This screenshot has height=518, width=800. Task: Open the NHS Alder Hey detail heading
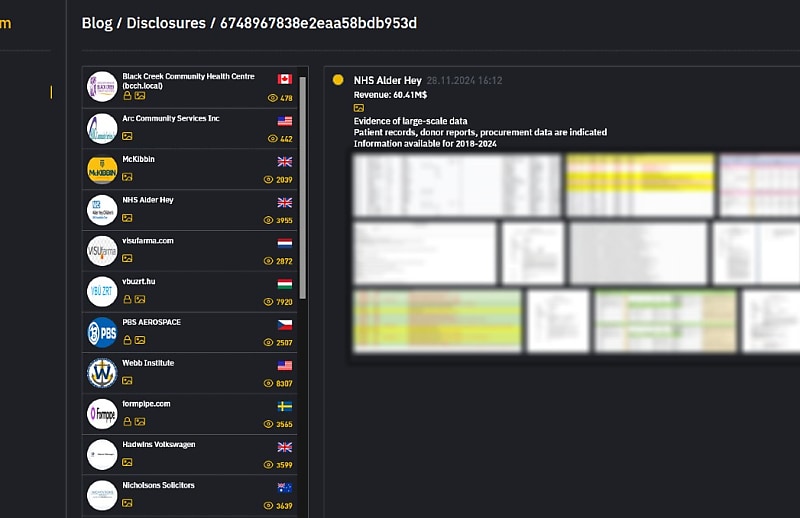click(388, 80)
